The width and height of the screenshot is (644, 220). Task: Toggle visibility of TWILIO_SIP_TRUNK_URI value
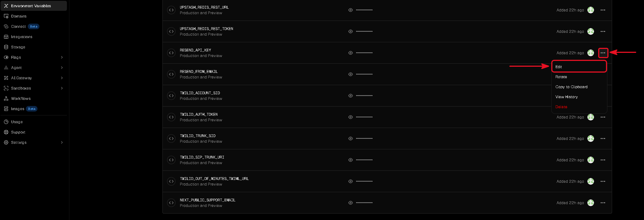351,160
